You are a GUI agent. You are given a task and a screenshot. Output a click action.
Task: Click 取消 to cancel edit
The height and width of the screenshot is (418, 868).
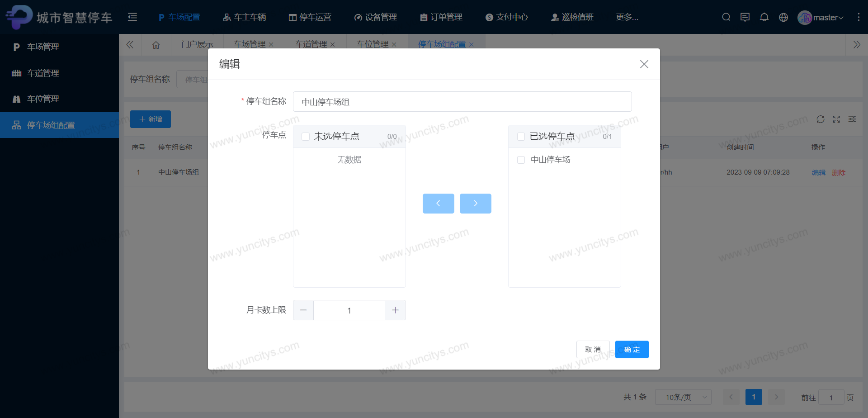coord(593,349)
